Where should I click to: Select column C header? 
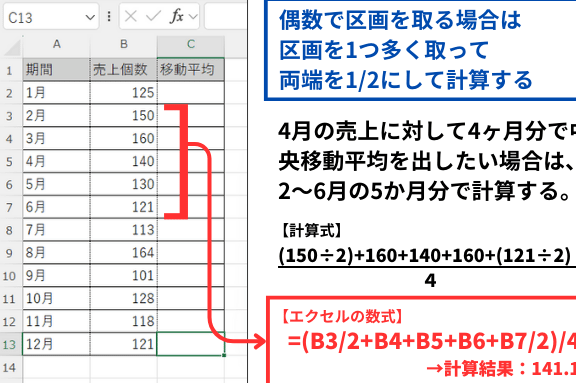(191, 44)
